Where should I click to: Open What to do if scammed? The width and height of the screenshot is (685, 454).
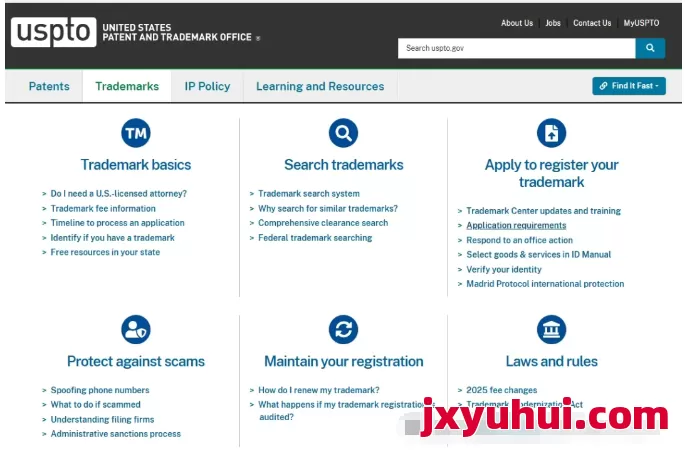click(96, 405)
